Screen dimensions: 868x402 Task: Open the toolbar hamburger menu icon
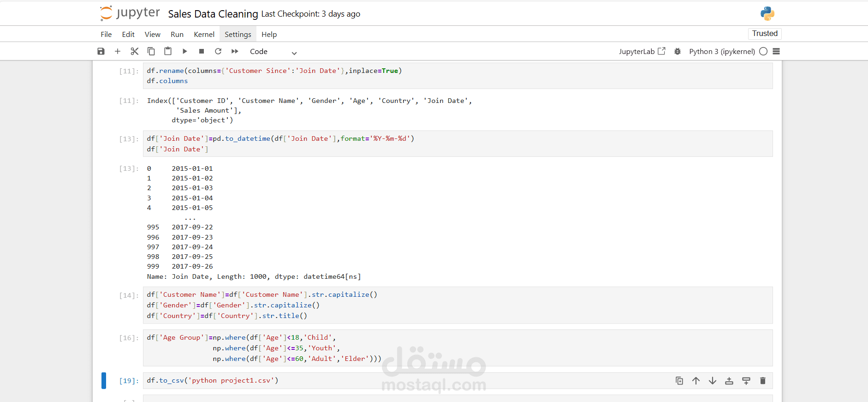pyautogui.click(x=776, y=51)
